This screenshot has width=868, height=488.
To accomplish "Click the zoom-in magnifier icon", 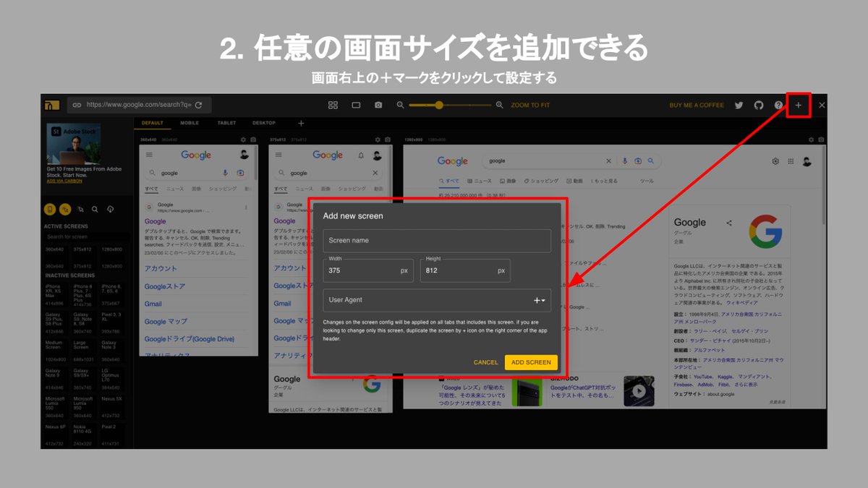I will tap(499, 105).
